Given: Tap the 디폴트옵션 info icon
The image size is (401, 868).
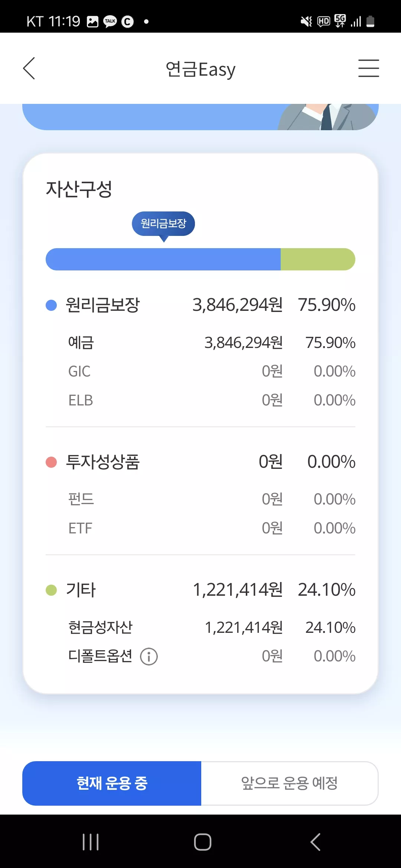Looking at the screenshot, I should pyautogui.click(x=149, y=657).
